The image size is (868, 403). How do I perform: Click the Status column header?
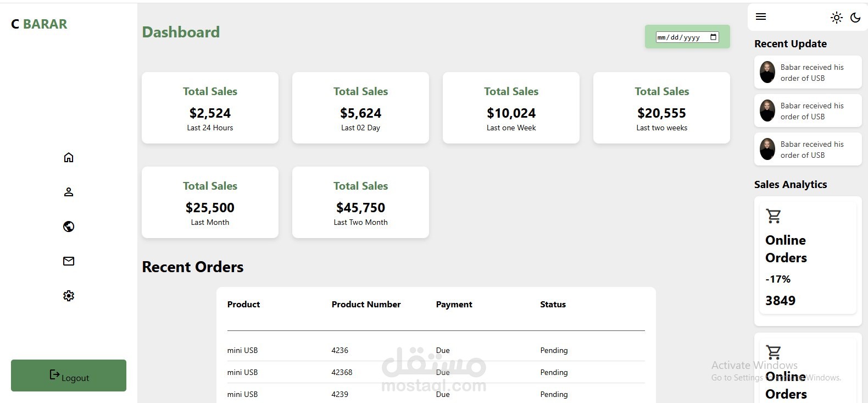(x=553, y=305)
